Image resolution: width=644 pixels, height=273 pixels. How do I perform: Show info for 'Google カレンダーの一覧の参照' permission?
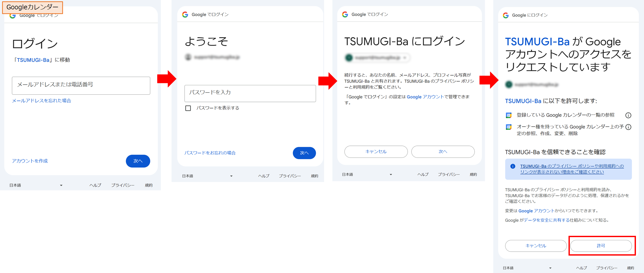click(x=628, y=115)
